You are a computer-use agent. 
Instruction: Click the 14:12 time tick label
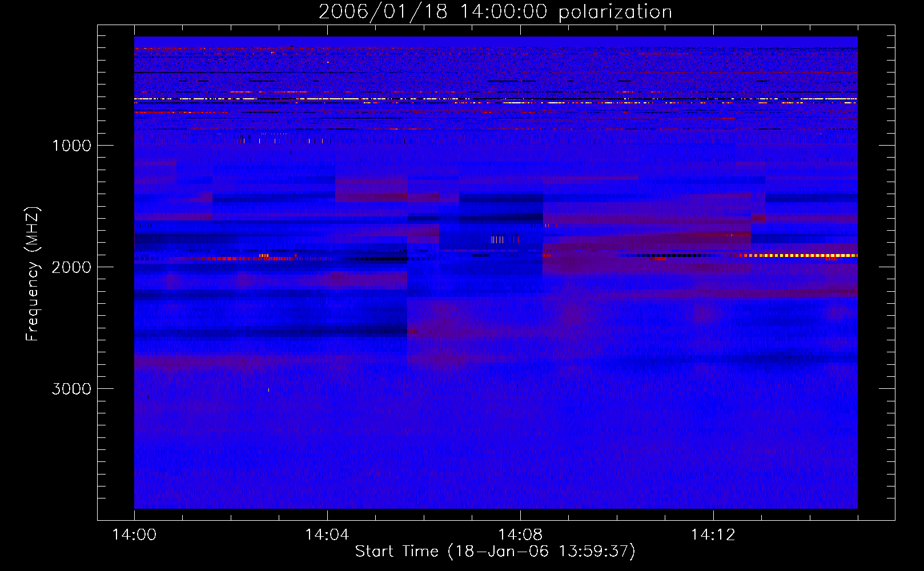coord(713,535)
